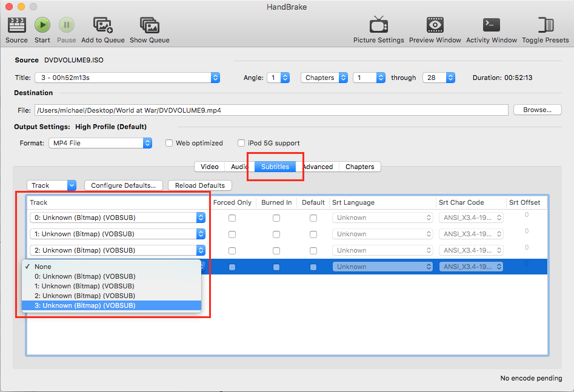Open track selector for 1: Unknown (Bitmap) row

[118, 234]
